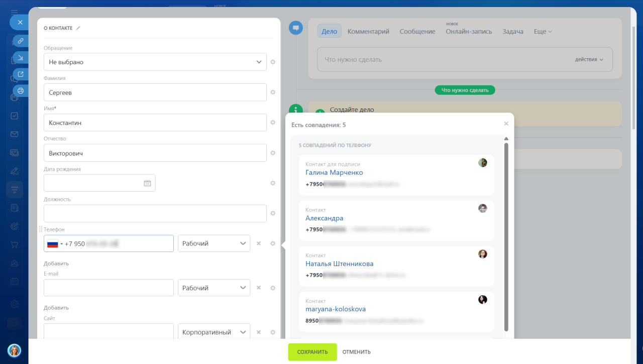Image resolution: width=643 pixels, height=364 pixels.
Task: Switch to the Комментарий tab
Action: pyautogui.click(x=368, y=31)
